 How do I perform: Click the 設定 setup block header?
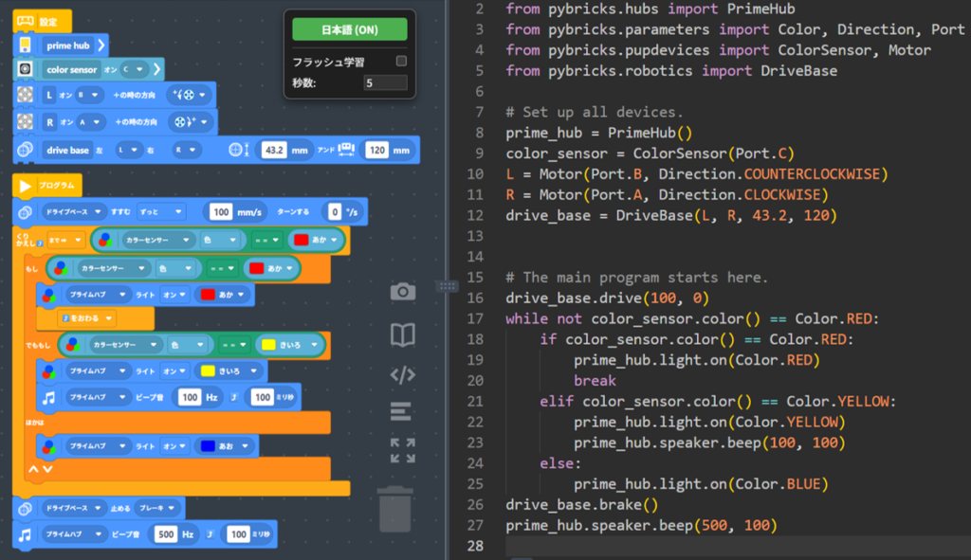pos(42,21)
